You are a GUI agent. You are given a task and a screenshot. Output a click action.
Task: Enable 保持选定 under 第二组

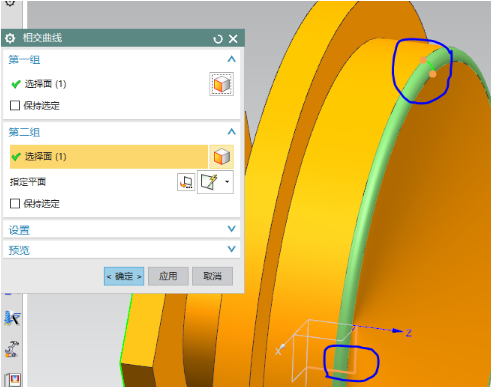15,203
